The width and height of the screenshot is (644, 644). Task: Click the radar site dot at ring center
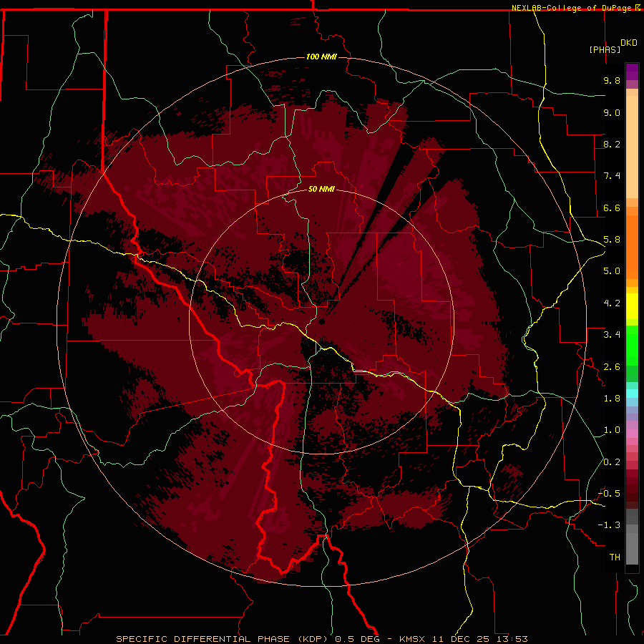click(x=321, y=321)
